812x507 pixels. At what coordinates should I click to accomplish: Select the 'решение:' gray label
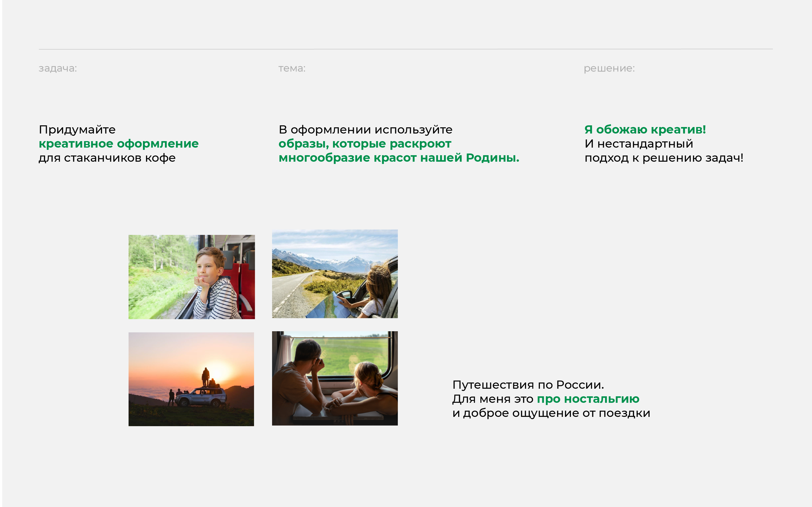pos(609,68)
